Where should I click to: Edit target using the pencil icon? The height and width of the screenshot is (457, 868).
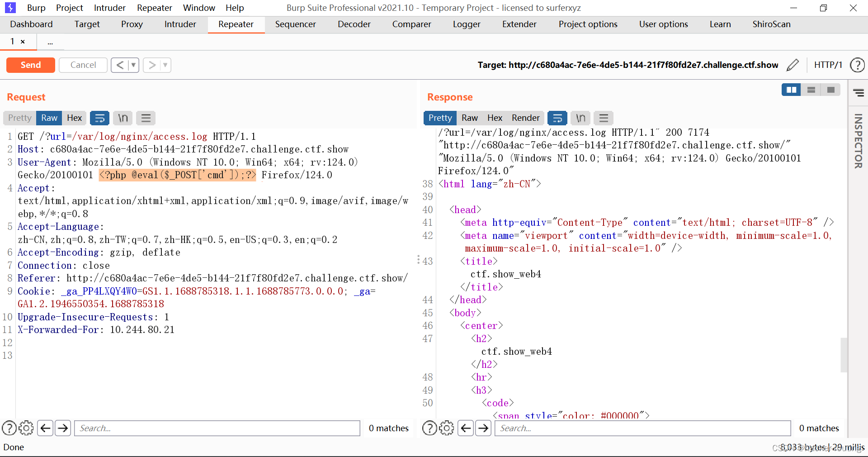click(x=793, y=65)
